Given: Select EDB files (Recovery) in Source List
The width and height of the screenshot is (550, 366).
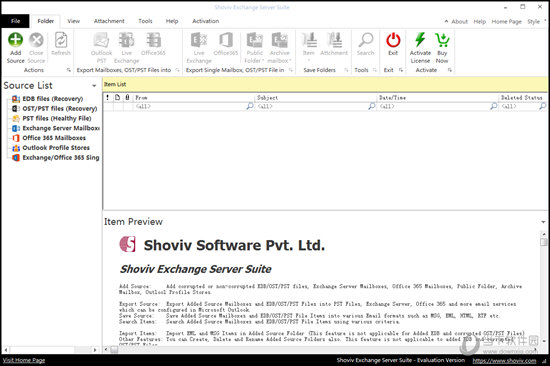Looking at the screenshot, I should click(53, 99).
